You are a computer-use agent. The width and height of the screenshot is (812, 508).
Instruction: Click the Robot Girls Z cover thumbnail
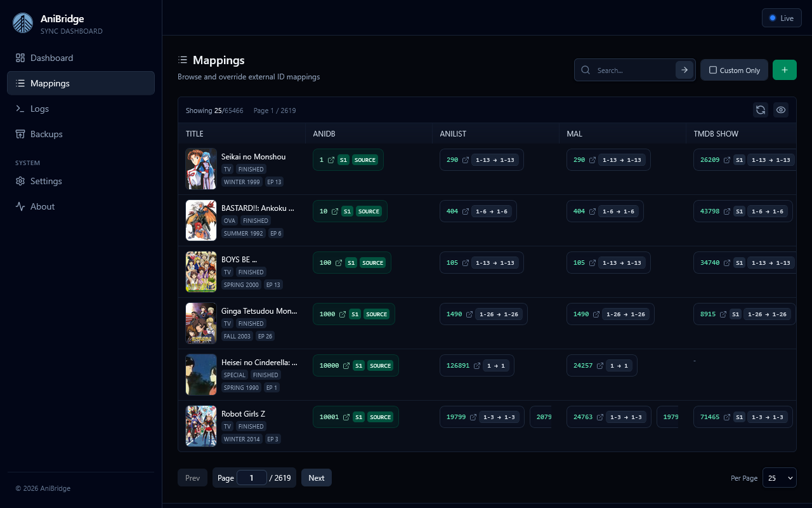pos(200,426)
